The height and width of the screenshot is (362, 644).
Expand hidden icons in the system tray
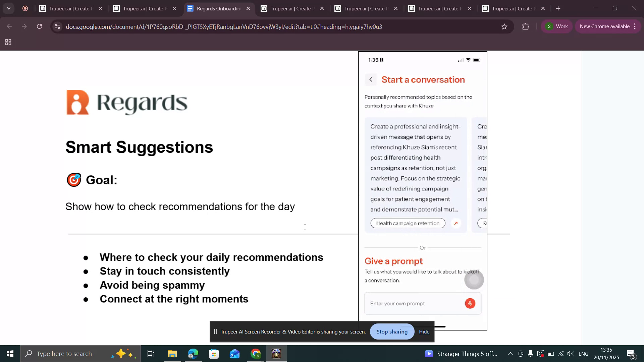pos(509,353)
